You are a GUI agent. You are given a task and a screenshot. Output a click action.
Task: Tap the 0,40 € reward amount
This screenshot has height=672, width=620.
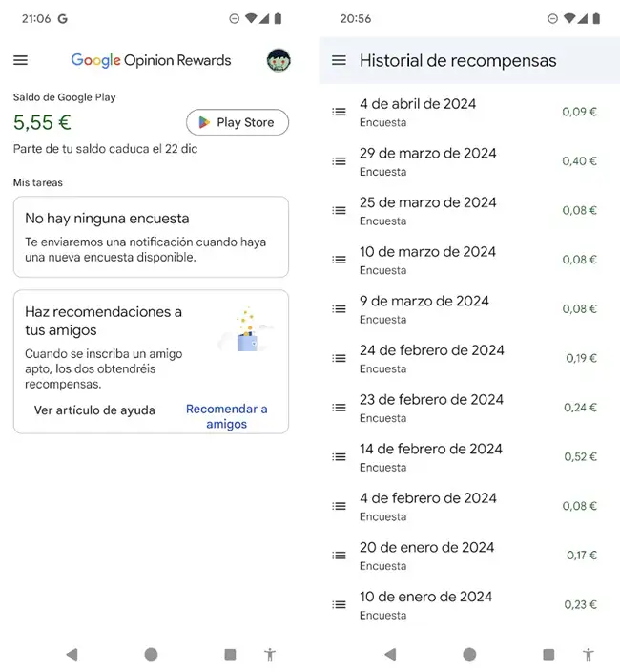579,161
